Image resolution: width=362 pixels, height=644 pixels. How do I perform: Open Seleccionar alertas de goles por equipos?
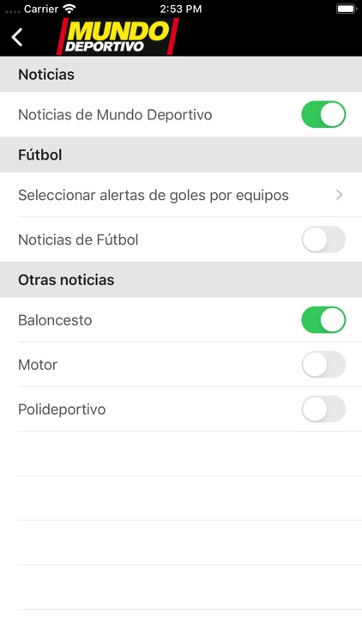(x=181, y=195)
